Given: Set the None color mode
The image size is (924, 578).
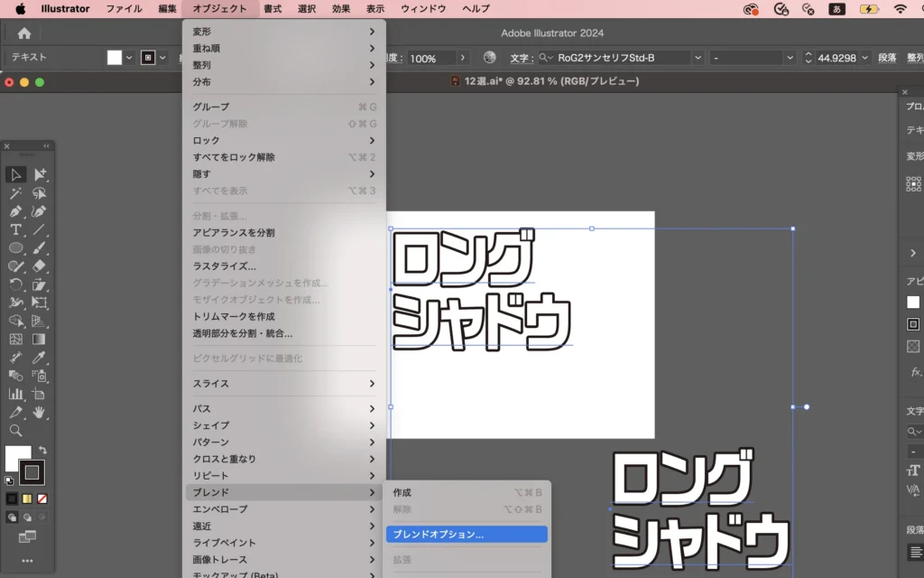Looking at the screenshot, I should tap(42, 499).
